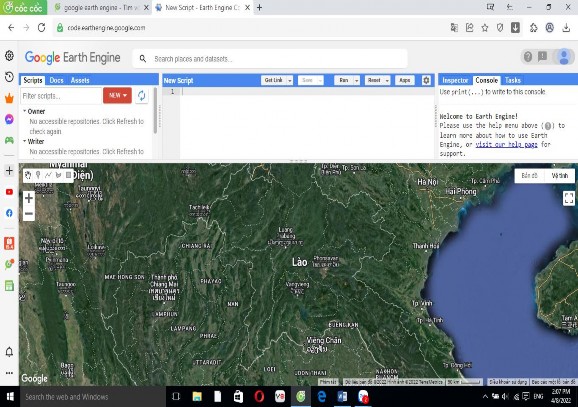
Task: Click the Get Link button
Action: (274, 80)
